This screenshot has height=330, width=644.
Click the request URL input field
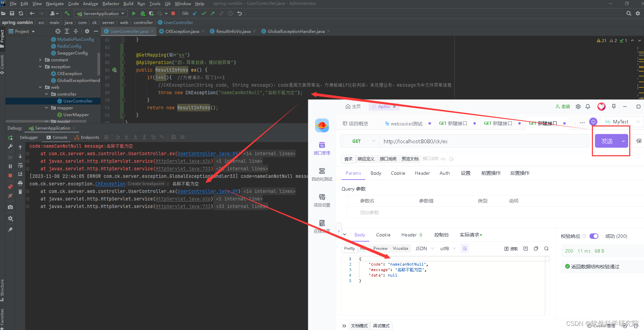(446, 141)
